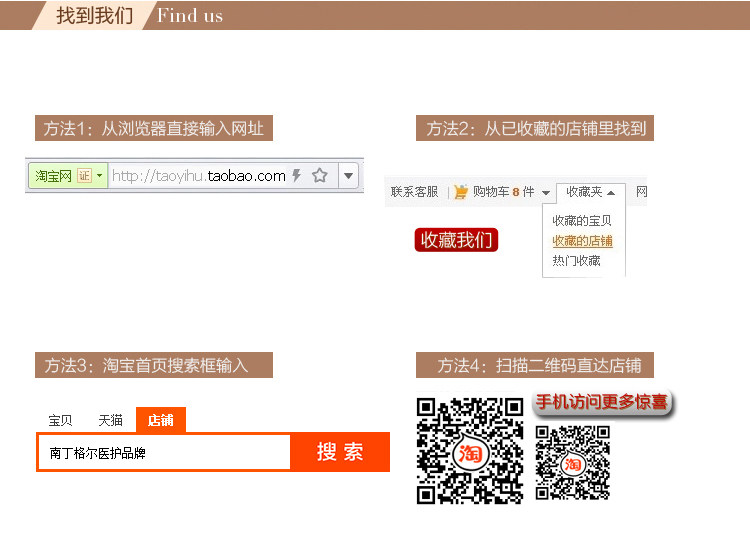
Task: Click the 找到我们 header title
Action: click(95, 15)
